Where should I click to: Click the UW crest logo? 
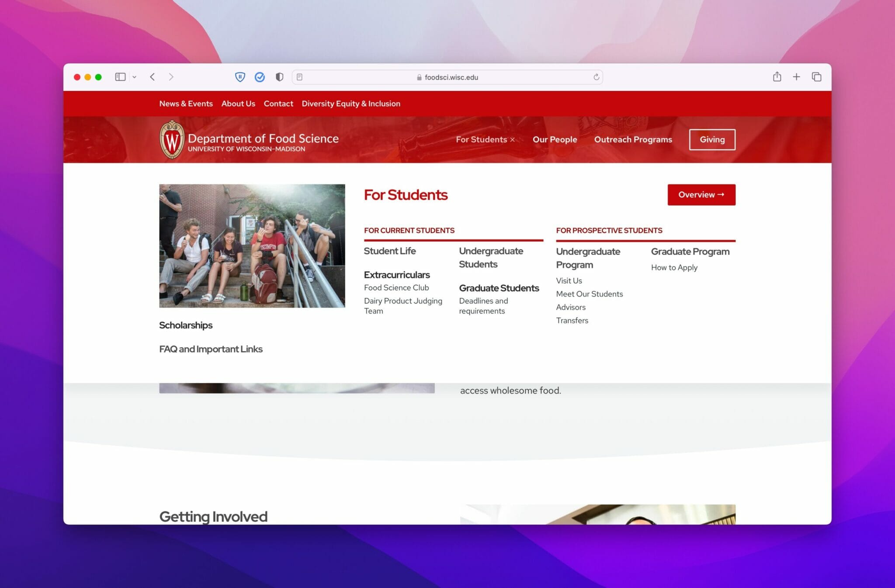(x=172, y=140)
